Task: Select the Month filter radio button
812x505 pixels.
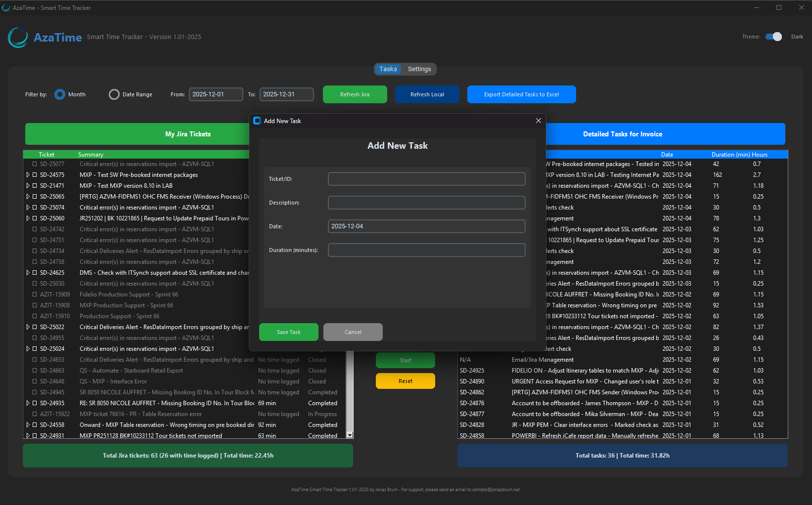Action: point(60,94)
